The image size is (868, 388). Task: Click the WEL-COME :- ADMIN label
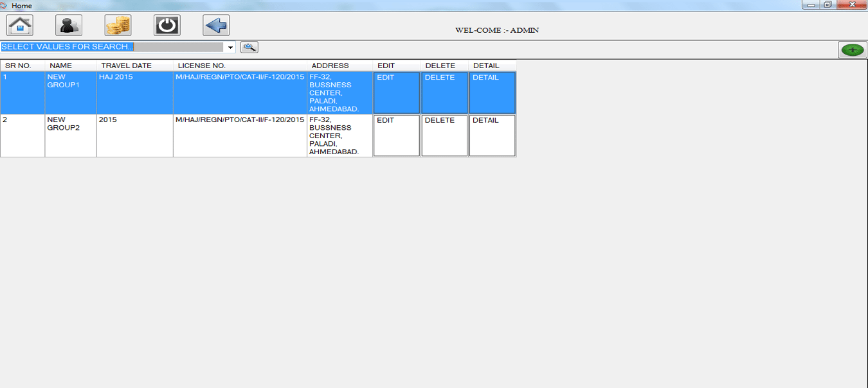497,30
